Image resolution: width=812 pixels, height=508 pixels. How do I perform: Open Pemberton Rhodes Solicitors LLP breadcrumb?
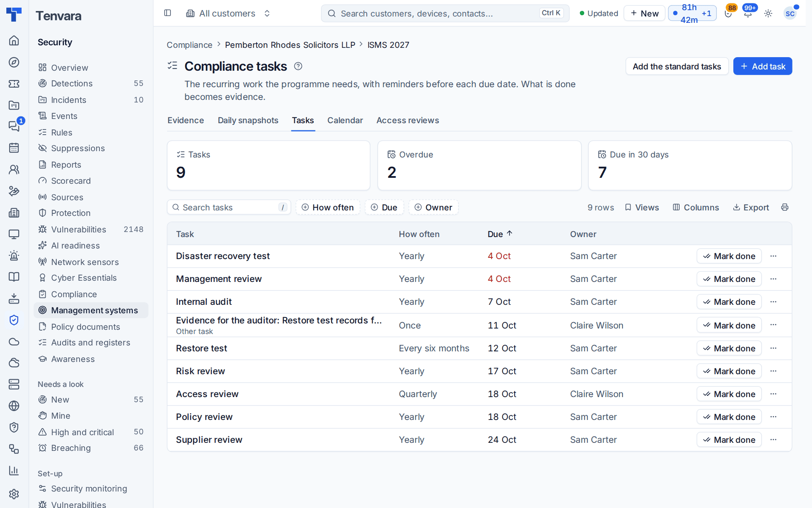tap(290, 45)
